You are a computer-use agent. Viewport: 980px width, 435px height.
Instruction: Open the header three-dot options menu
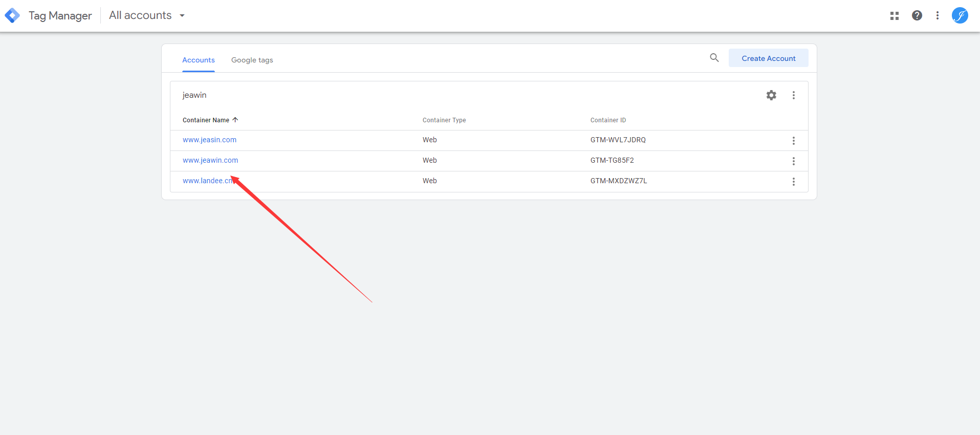point(938,15)
